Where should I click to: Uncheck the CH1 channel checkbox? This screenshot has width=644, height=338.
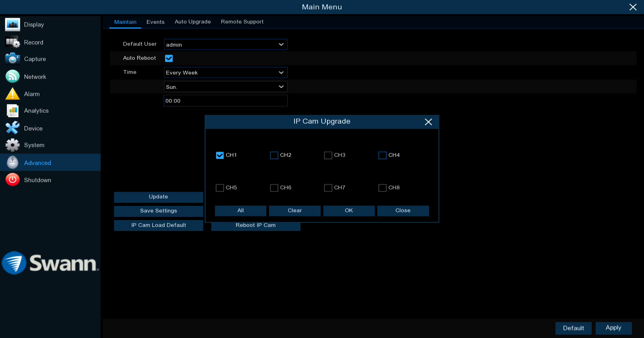tap(220, 155)
